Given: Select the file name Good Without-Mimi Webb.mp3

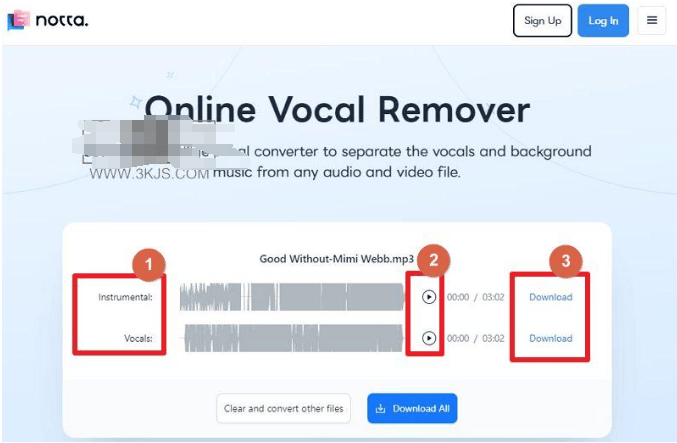Looking at the screenshot, I should coord(336,259).
